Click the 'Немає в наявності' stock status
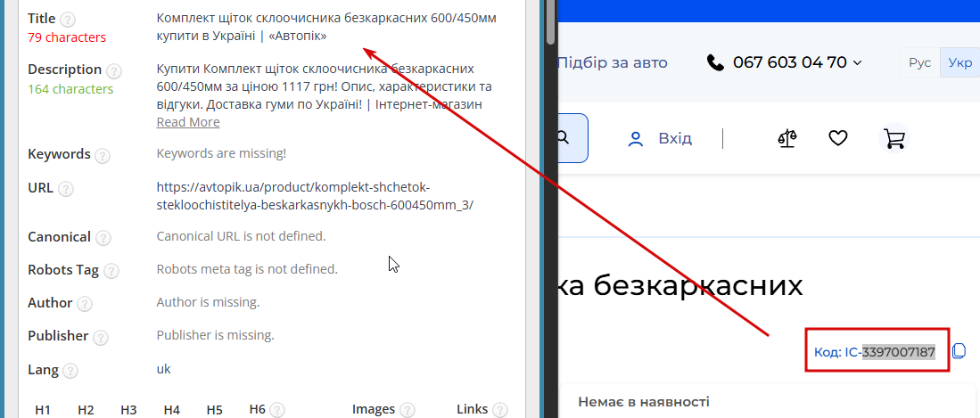This screenshot has width=980, height=418. tap(644, 402)
